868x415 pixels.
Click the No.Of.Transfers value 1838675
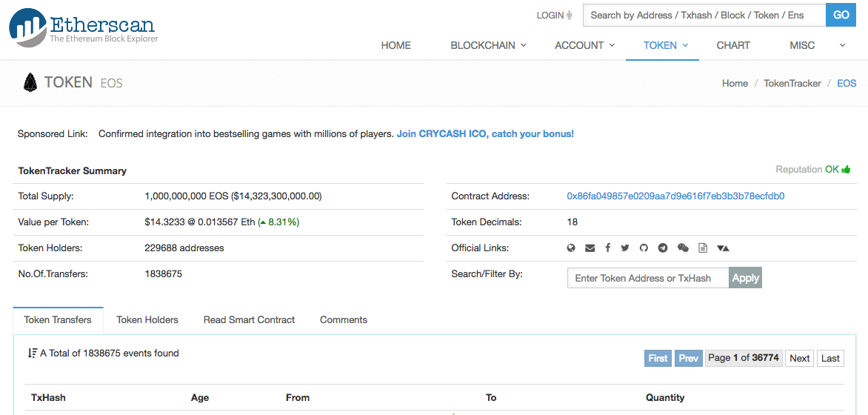tap(163, 273)
